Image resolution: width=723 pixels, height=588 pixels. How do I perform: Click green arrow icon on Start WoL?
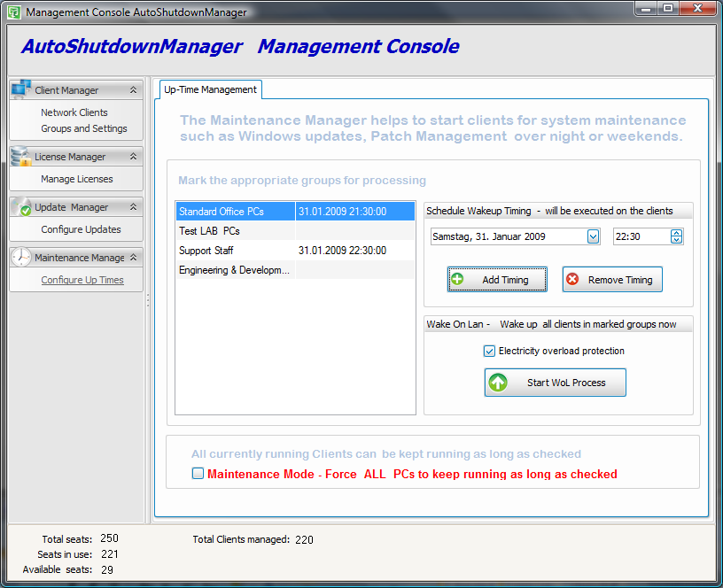click(x=498, y=383)
